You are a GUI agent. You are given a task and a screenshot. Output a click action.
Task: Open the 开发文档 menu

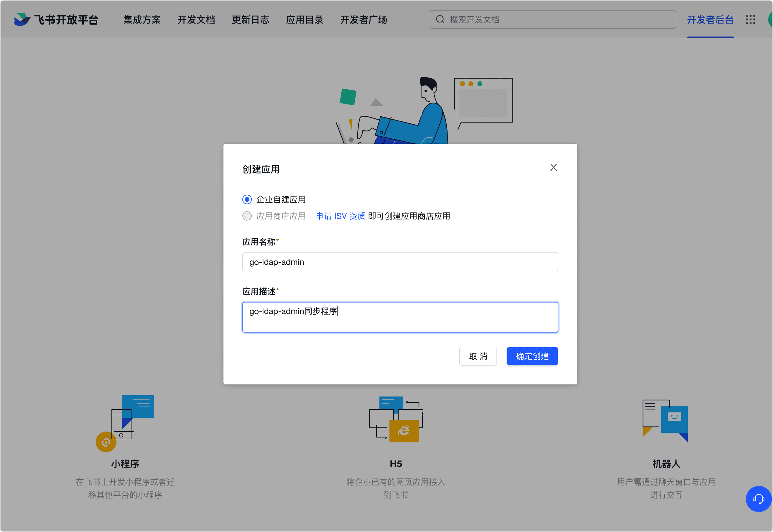point(196,20)
